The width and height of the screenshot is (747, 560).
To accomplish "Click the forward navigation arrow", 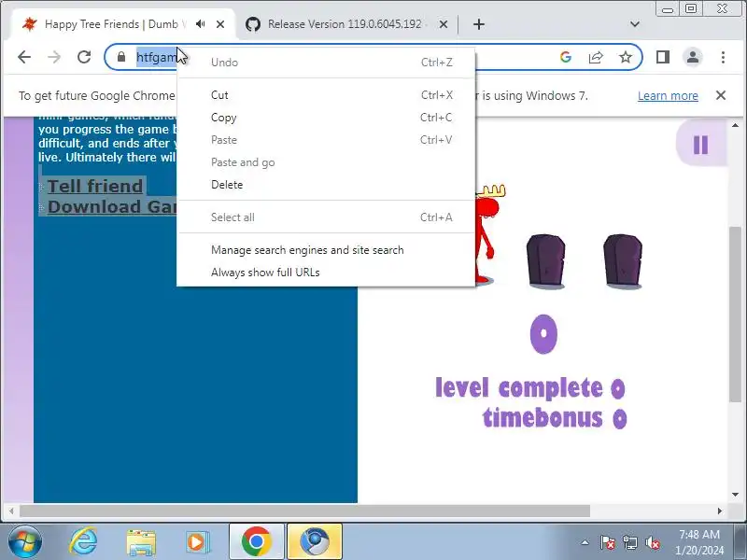I will [54, 57].
